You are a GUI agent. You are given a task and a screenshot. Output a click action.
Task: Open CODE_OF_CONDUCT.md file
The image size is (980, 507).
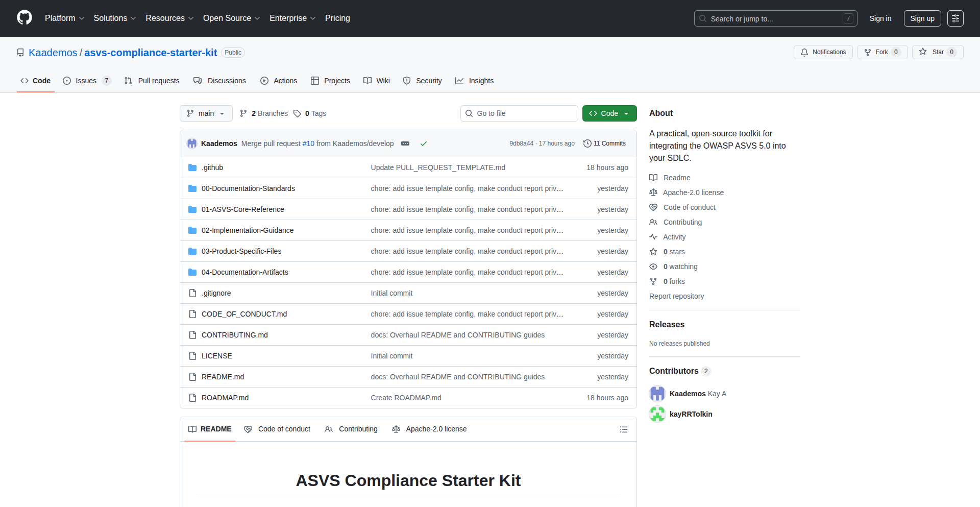coord(244,314)
